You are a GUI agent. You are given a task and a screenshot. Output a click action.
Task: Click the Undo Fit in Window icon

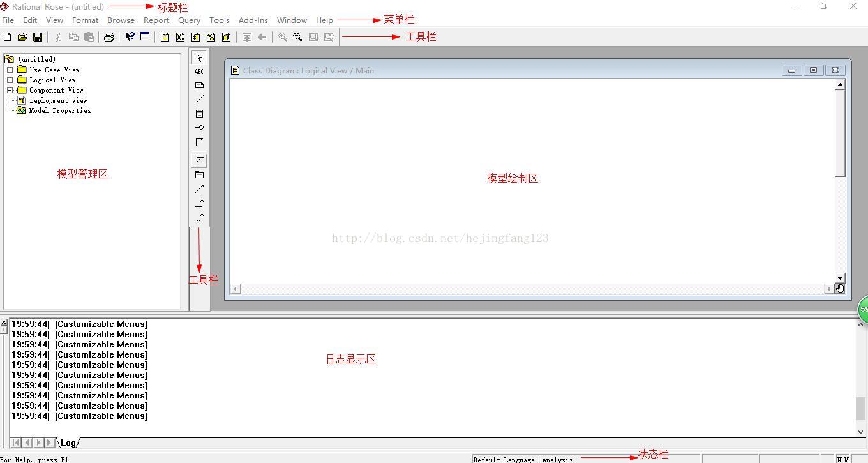[329, 37]
